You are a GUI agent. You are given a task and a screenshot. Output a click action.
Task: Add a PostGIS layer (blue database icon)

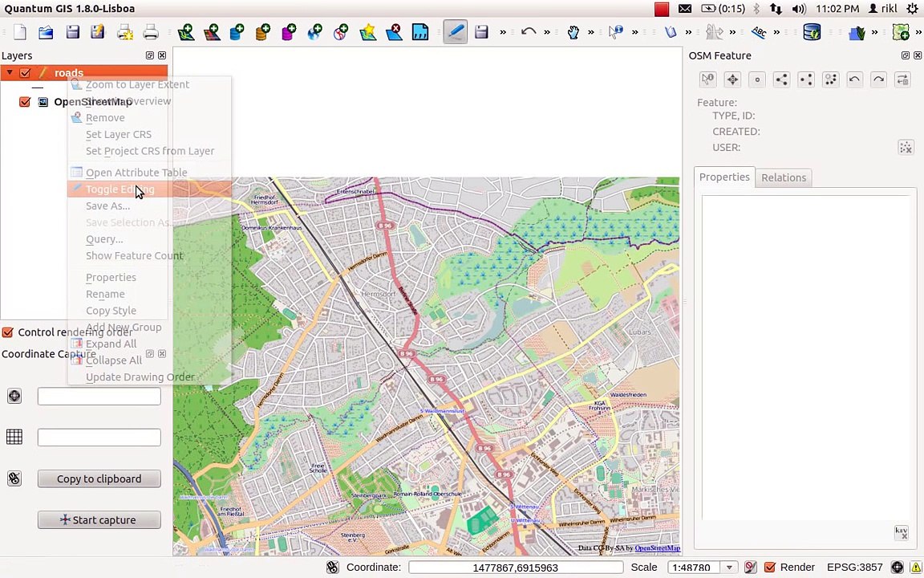pyautogui.click(x=237, y=32)
